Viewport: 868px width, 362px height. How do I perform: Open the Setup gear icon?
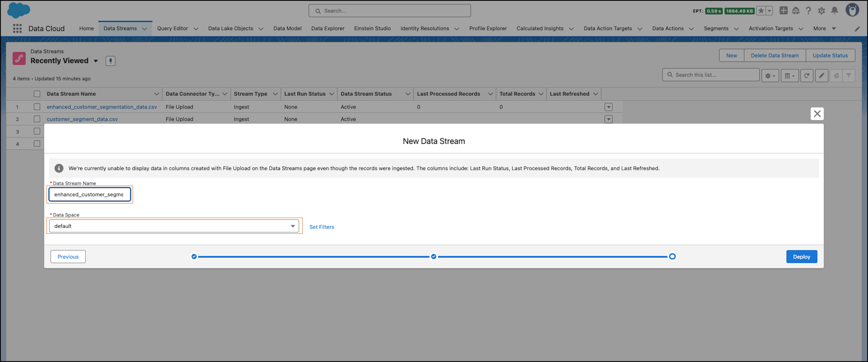point(822,11)
